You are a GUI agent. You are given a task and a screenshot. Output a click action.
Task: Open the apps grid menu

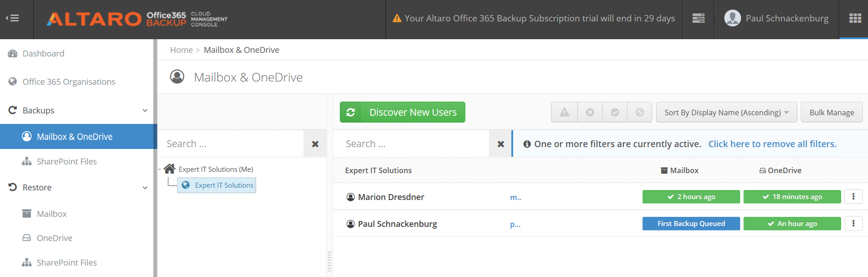pos(855,18)
